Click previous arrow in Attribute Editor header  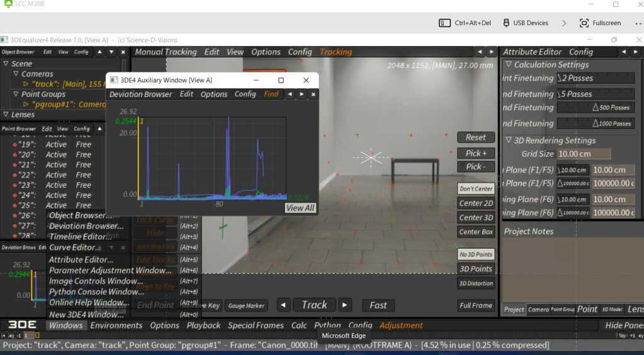tap(624, 52)
